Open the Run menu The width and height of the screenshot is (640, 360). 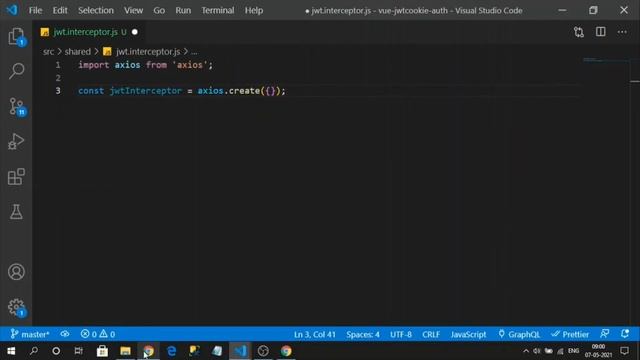[183, 10]
